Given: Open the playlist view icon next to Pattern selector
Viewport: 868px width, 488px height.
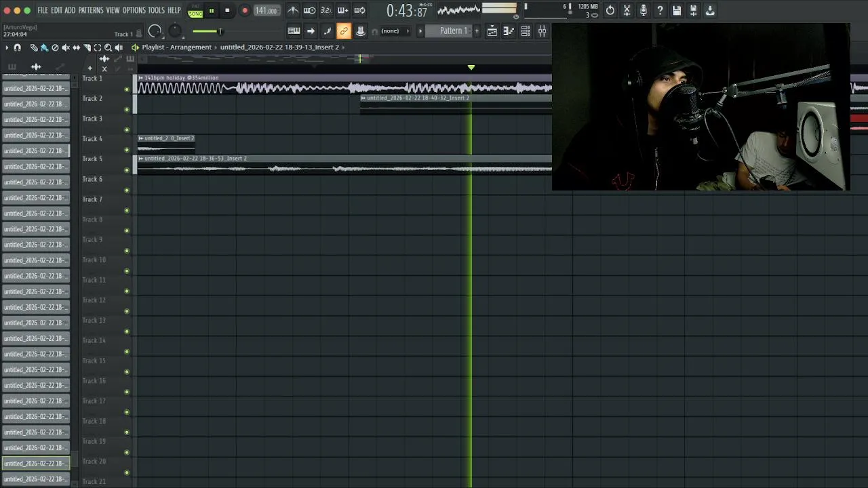Looking at the screenshot, I should 492,30.
